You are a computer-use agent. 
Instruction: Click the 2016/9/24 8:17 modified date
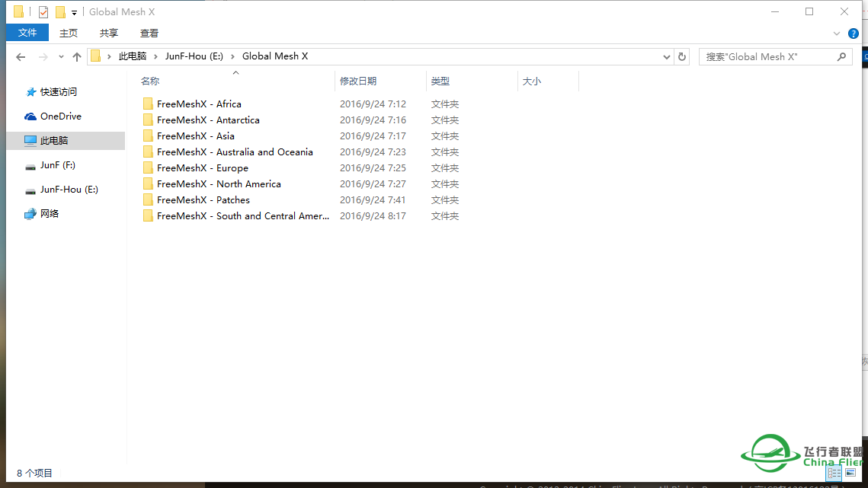point(373,216)
